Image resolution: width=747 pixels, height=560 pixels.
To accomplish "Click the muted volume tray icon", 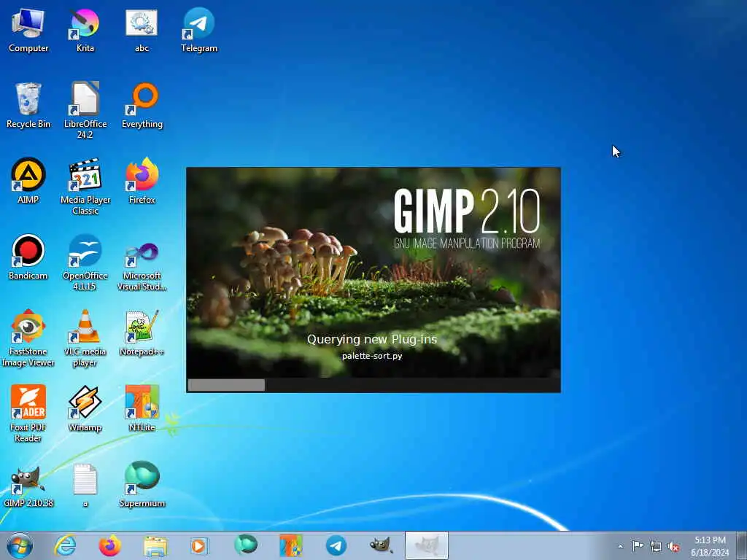I will 673,546.
